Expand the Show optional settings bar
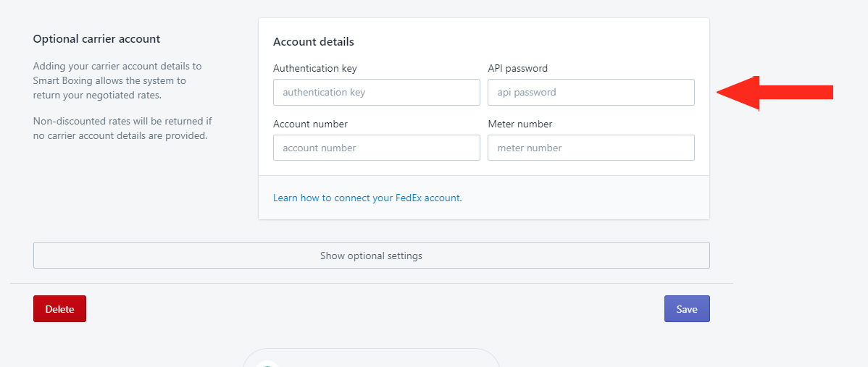The height and width of the screenshot is (367, 868). pos(372,256)
